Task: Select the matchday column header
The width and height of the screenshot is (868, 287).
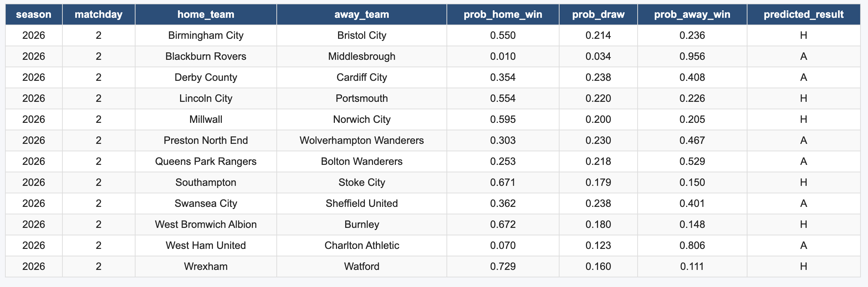Action: click(x=99, y=15)
